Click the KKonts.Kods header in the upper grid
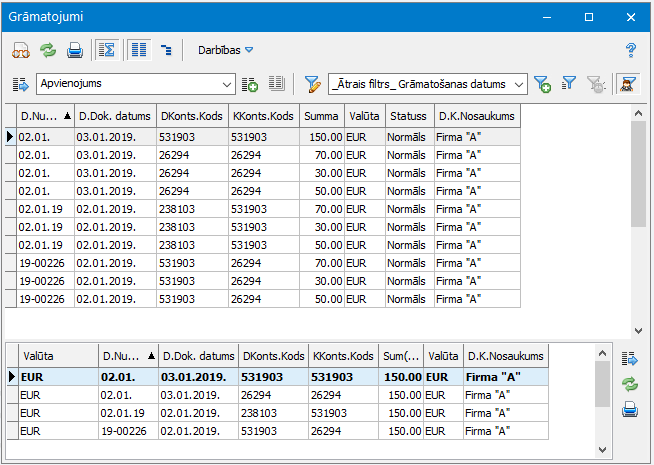 (x=264, y=116)
